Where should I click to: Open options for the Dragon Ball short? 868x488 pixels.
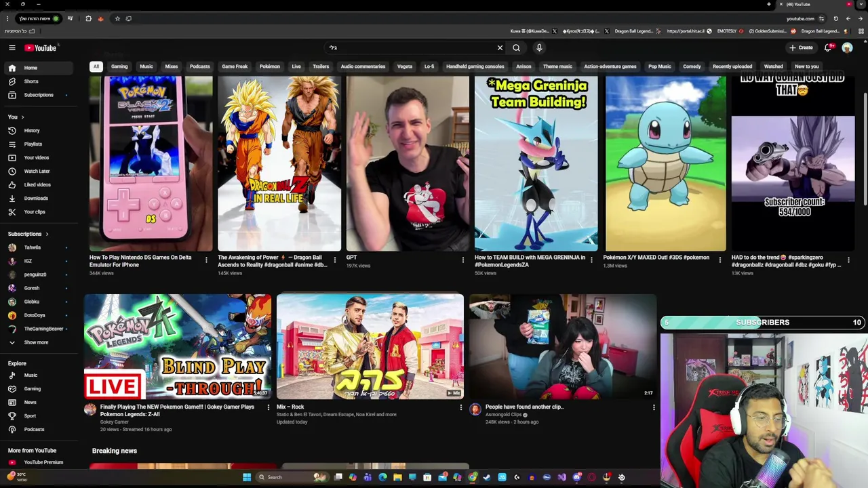coord(334,260)
